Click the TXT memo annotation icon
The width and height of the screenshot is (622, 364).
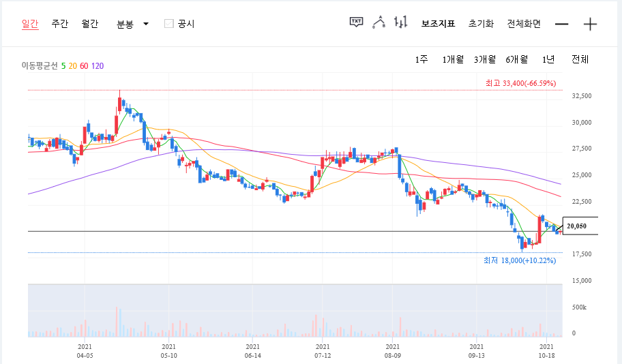pos(357,22)
